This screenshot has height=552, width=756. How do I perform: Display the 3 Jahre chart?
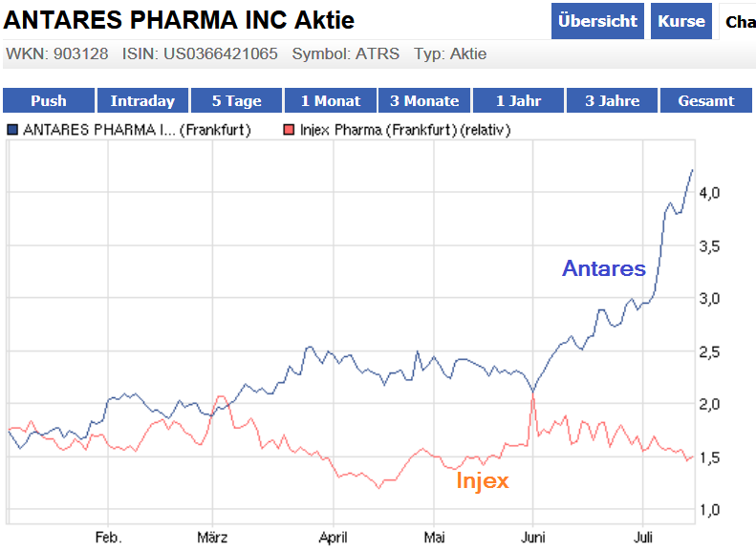tap(612, 100)
